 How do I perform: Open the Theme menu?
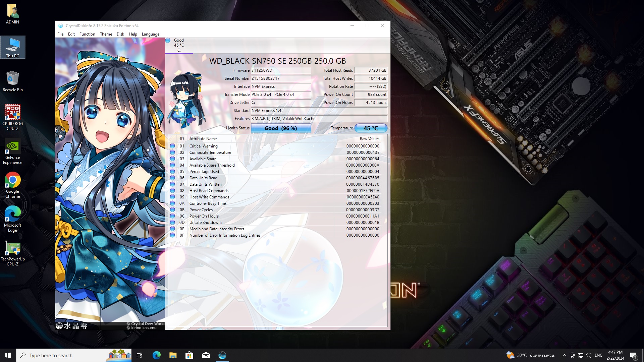(x=106, y=34)
